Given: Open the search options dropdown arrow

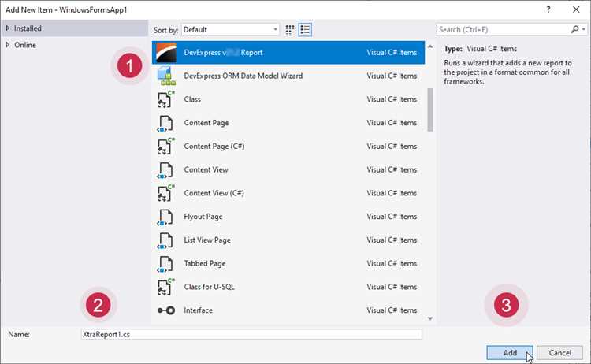Looking at the screenshot, I should (584, 29).
